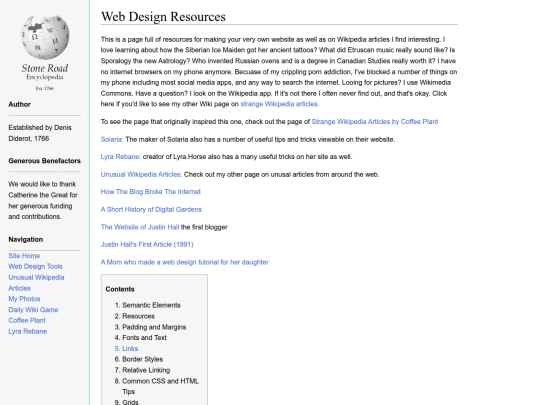Jump to Border Styles section

pyautogui.click(x=143, y=359)
